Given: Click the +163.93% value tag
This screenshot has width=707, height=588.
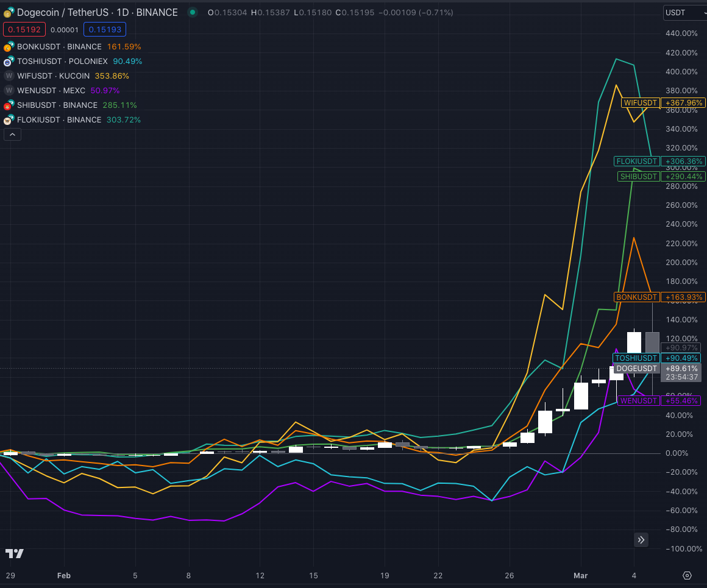Looking at the screenshot, I should 684,297.
